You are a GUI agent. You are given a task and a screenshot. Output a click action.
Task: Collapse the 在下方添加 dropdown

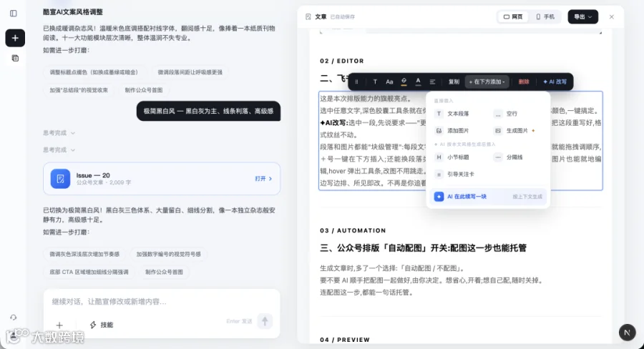click(x=487, y=82)
